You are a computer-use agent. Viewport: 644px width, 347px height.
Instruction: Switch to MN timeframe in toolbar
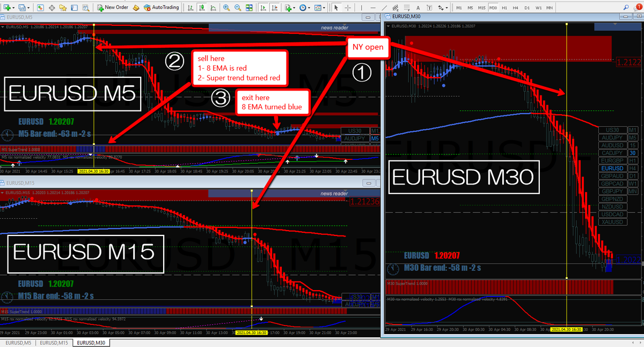[550, 8]
